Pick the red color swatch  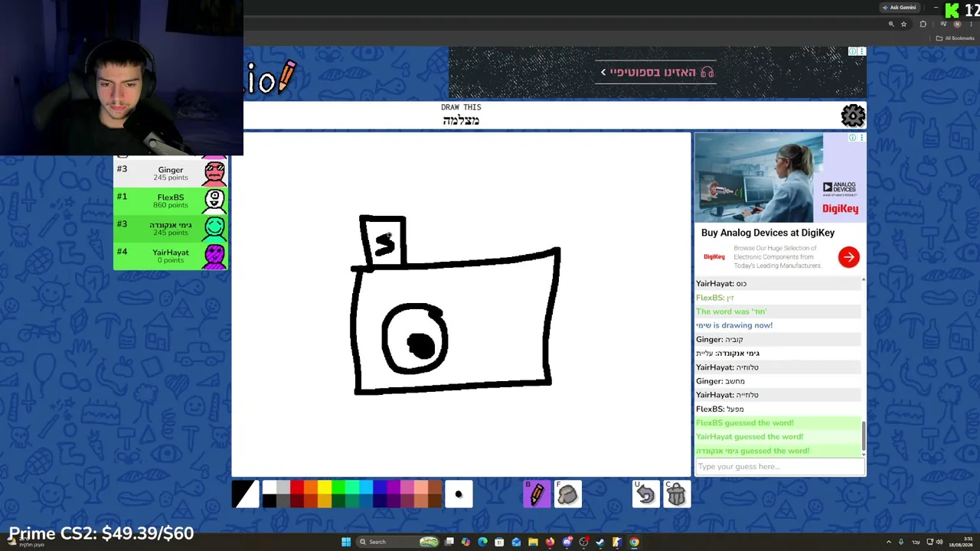(x=297, y=487)
